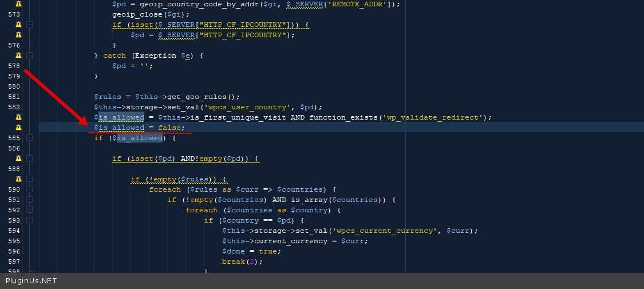Click warning icon beside 'isset($pd) AND!empty' line
This screenshot has height=289, width=644.
[18, 159]
